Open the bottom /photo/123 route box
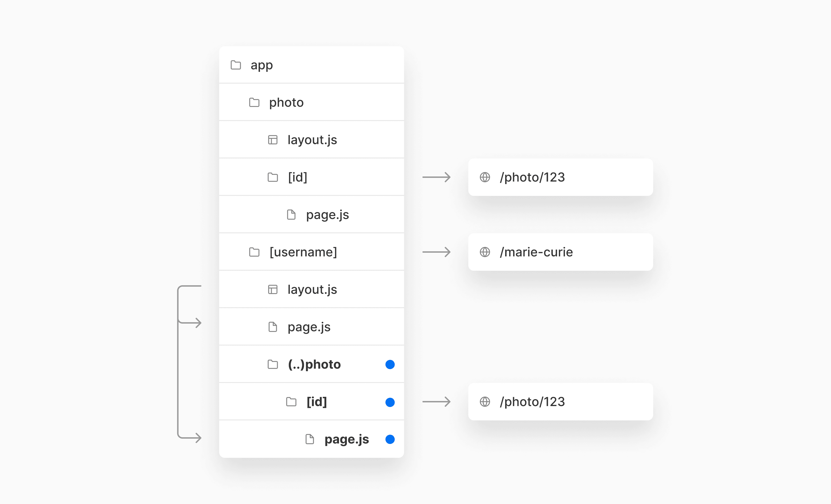This screenshot has height=504, width=831. coord(560,401)
